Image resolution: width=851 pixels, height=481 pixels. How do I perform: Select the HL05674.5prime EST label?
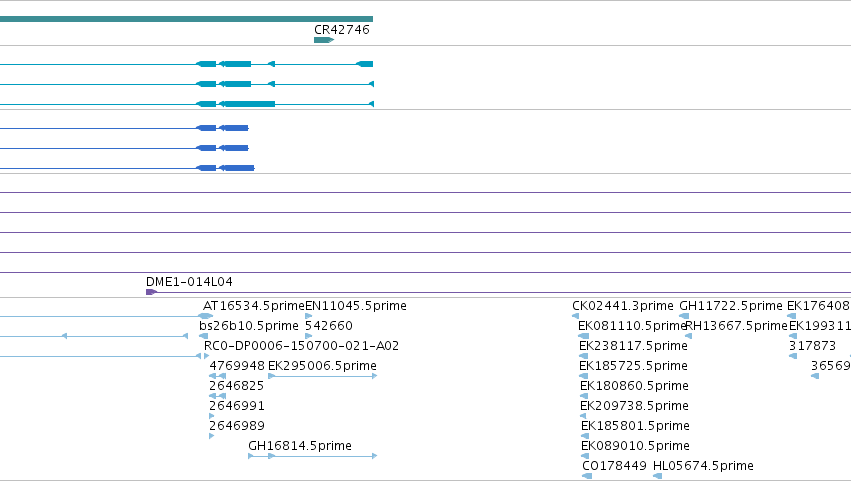pyautogui.click(x=703, y=466)
